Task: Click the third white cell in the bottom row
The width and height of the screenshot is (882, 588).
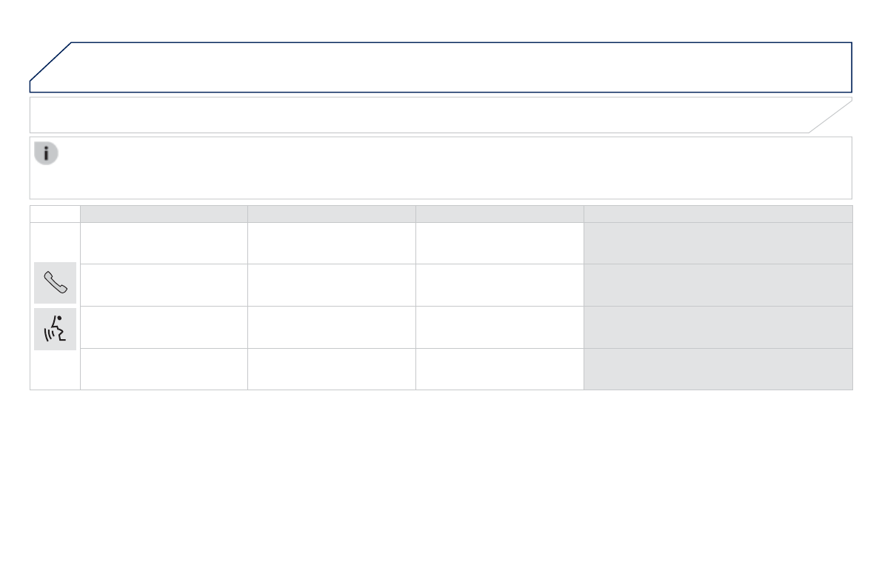Action: click(499, 369)
